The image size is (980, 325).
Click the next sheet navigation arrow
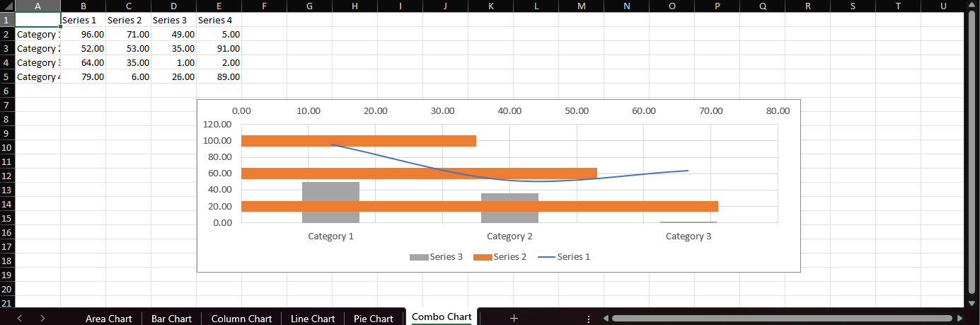click(x=42, y=319)
